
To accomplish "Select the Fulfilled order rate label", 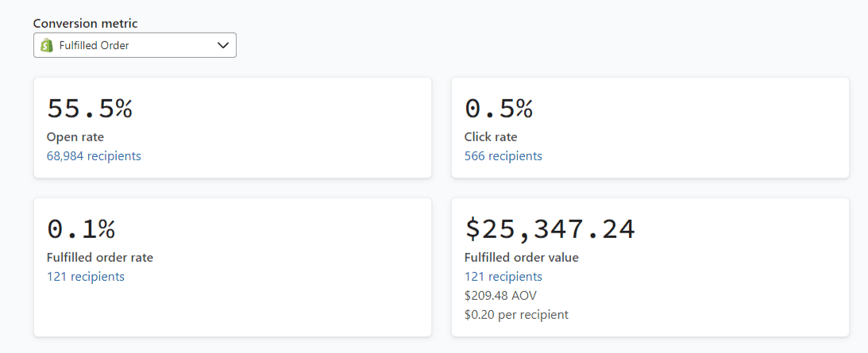I will [x=100, y=258].
